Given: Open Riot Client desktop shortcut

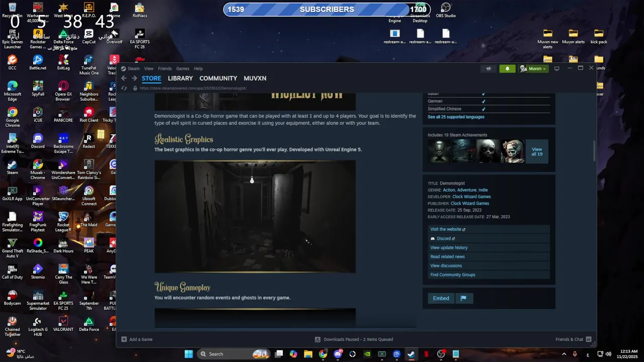Looking at the screenshot, I should 89,115.
